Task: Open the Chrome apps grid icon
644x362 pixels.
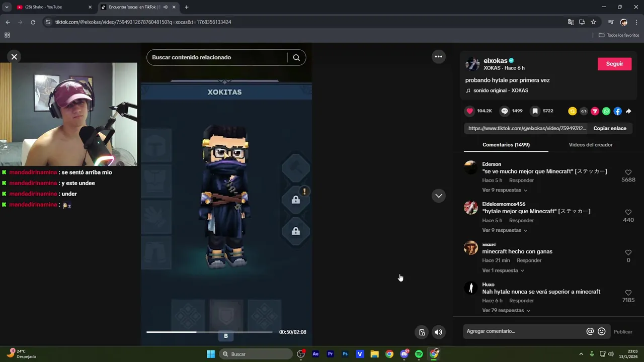Action: tap(7, 35)
